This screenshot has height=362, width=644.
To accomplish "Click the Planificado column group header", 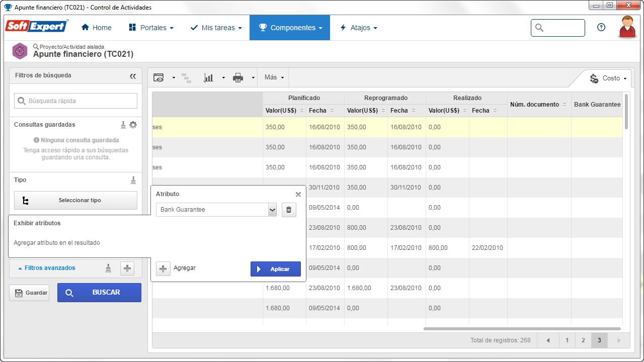I will point(304,98).
